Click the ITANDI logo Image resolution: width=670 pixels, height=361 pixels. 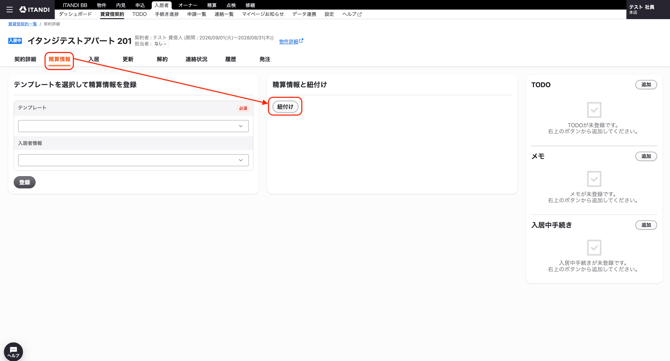click(x=35, y=9)
